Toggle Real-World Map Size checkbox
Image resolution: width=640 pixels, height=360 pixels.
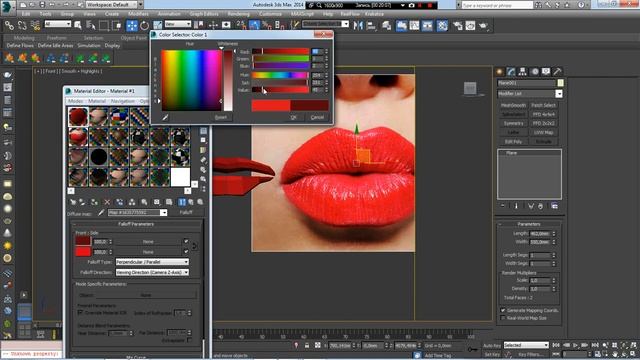pos(503,318)
